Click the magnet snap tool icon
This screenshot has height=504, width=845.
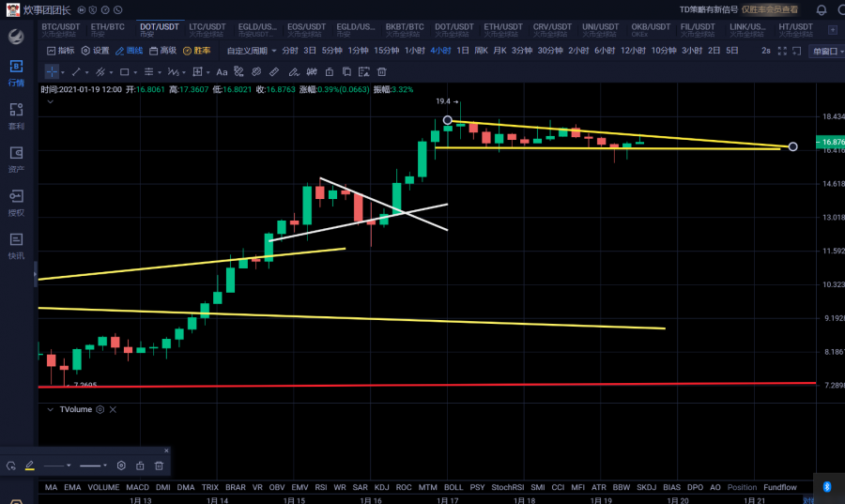[x=312, y=71]
